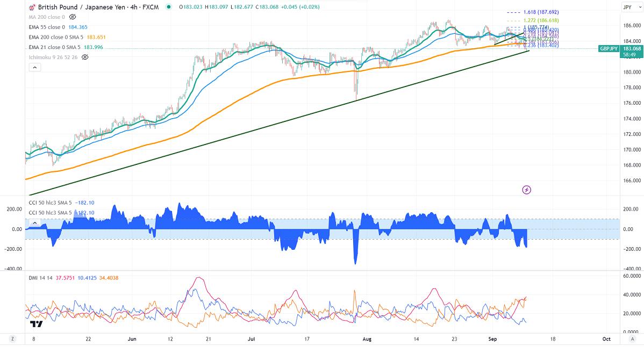Show the hidden Ichimoku indicator

point(84,57)
